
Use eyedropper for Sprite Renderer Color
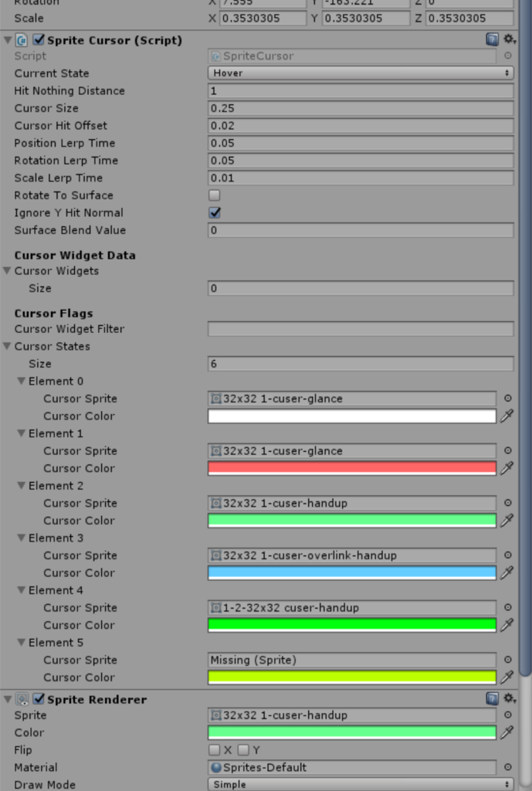[507, 732]
